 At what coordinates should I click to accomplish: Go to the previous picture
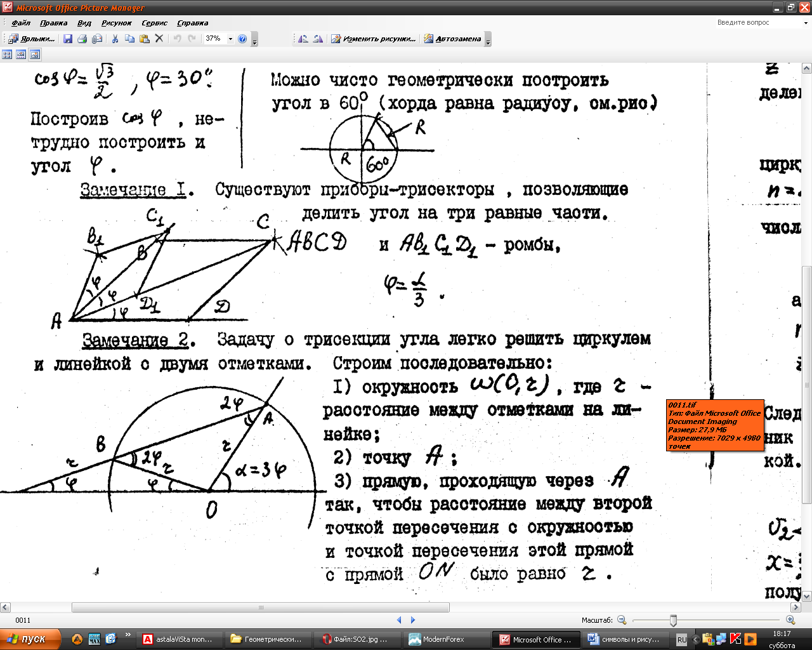399,620
